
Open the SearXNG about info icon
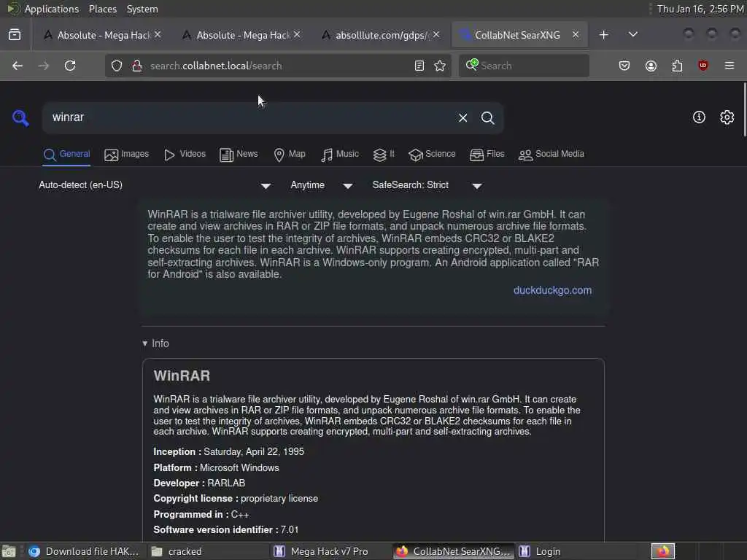(x=699, y=117)
